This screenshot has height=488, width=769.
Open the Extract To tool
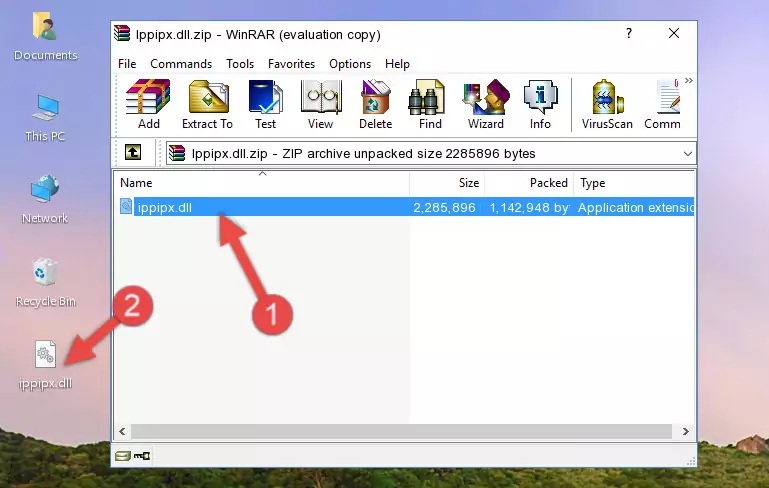(207, 104)
